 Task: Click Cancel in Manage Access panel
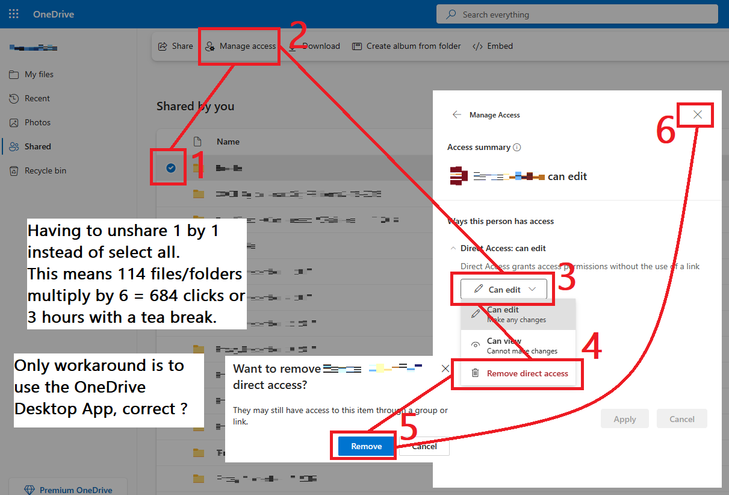coord(682,419)
